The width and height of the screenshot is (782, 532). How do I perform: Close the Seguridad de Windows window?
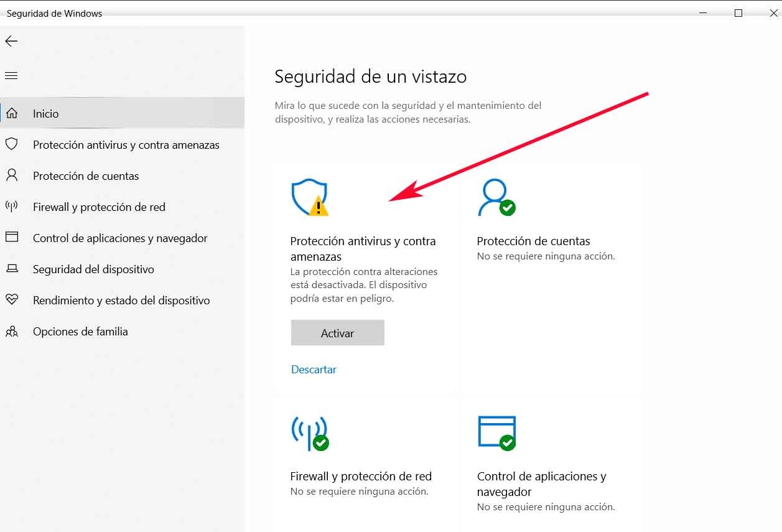(x=774, y=13)
